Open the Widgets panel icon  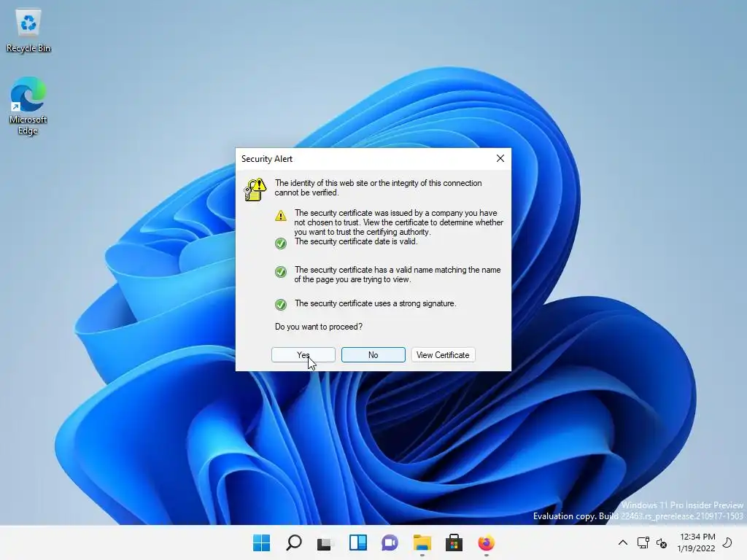coord(357,542)
